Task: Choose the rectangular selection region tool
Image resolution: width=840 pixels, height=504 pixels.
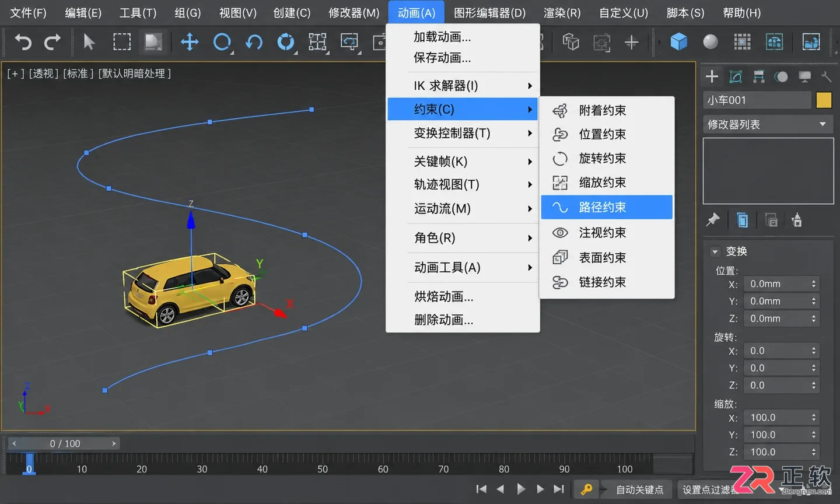Action: [122, 42]
